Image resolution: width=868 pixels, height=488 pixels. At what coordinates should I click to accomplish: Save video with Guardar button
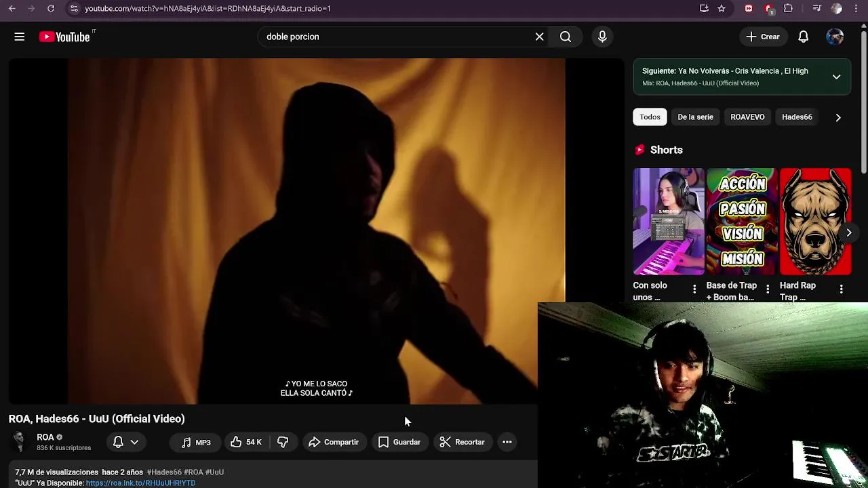399,442
